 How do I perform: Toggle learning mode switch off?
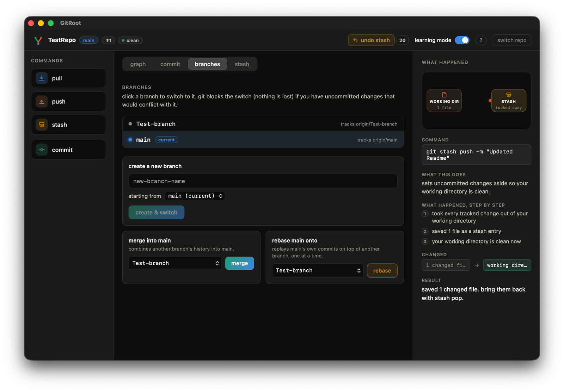tap(462, 40)
